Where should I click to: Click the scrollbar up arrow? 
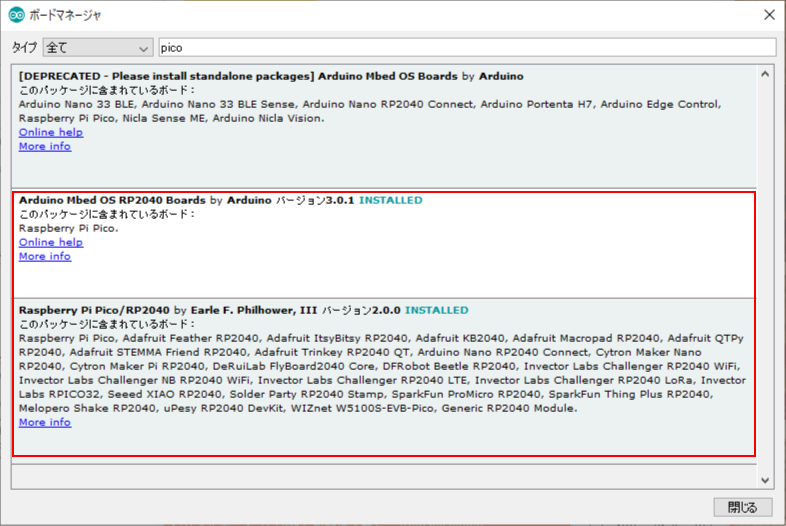765,74
